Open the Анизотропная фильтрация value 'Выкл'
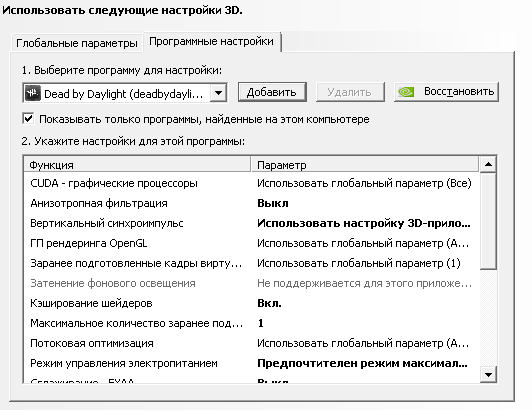 [x=272, y=203]
